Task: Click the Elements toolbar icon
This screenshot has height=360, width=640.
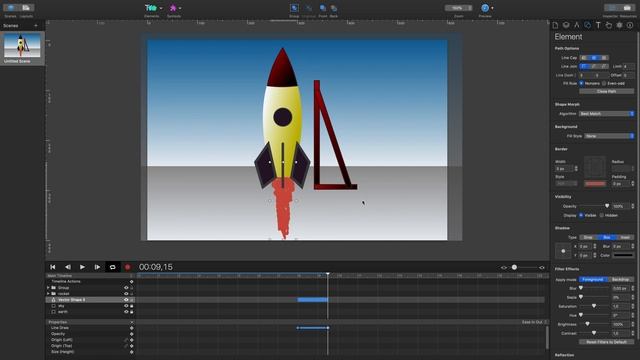Action: click(151, 8)
